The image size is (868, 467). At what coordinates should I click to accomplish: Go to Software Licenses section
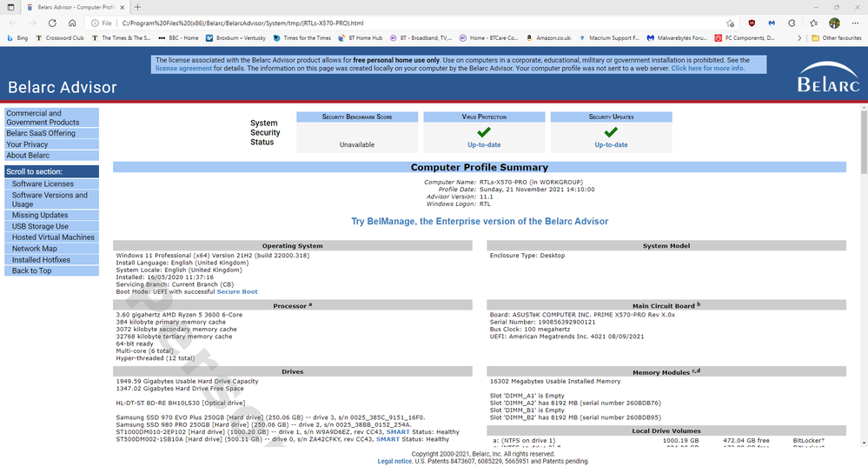(x=43, y=183)
